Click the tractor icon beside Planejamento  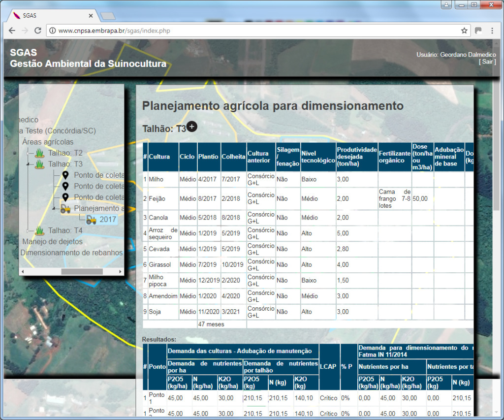coord(65,209)
